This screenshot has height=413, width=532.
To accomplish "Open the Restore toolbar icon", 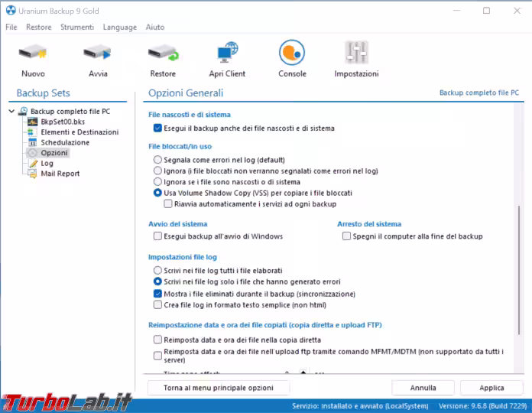I will (163, 54).
